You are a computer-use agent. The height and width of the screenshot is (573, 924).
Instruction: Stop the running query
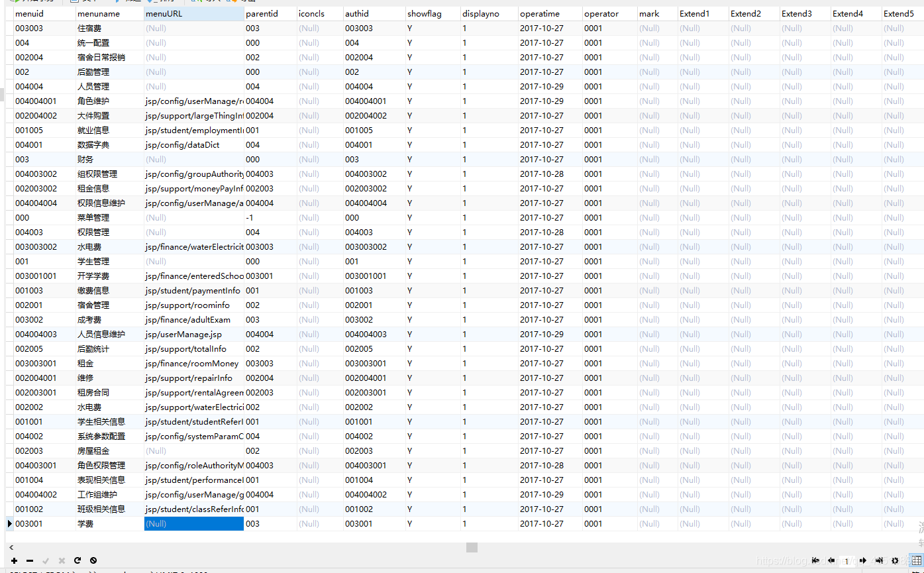click(93, 560)
